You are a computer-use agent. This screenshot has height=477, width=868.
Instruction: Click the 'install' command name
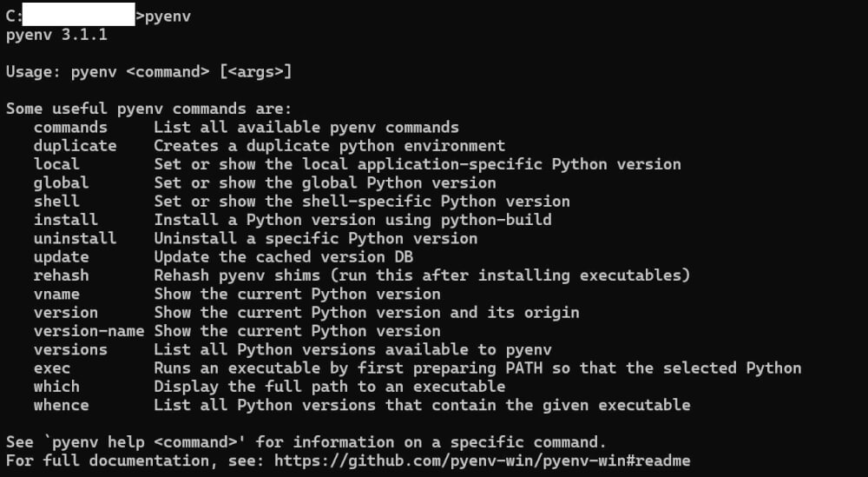(66, 220)
